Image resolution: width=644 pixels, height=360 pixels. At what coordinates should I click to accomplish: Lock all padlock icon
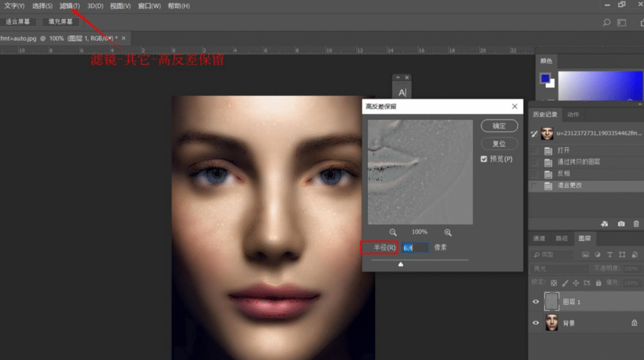pos(599,283)
